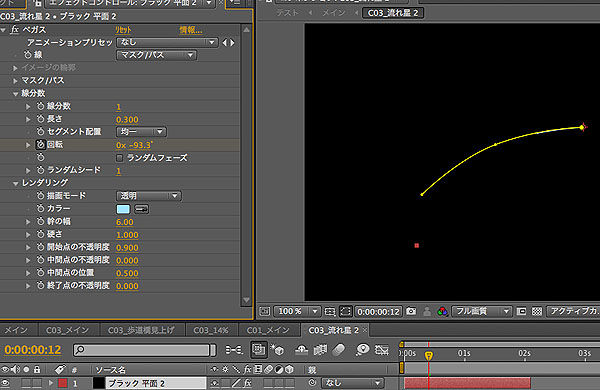Click the テスト breadcrumb in the viewer
600x390 pixels.
click(288, 13)
